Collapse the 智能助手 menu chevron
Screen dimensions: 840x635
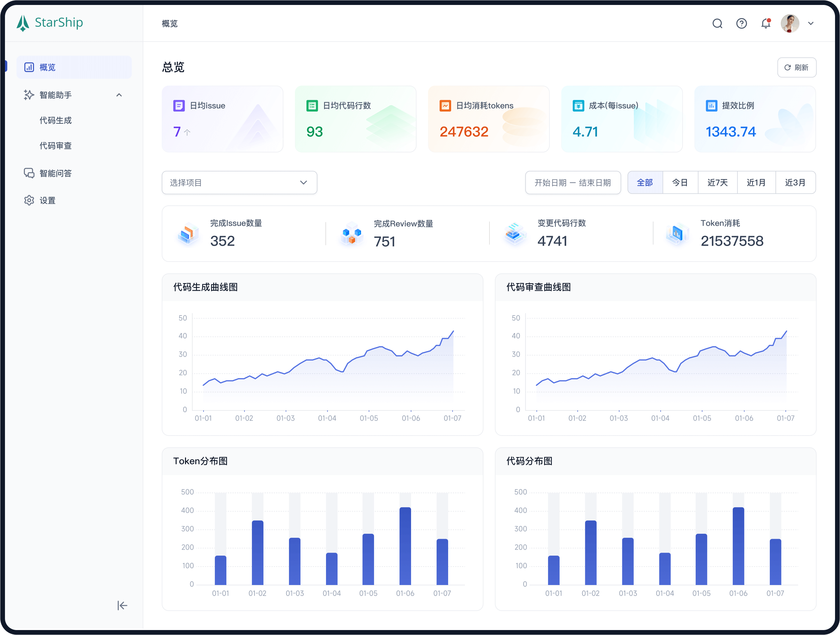click(119, 95)
